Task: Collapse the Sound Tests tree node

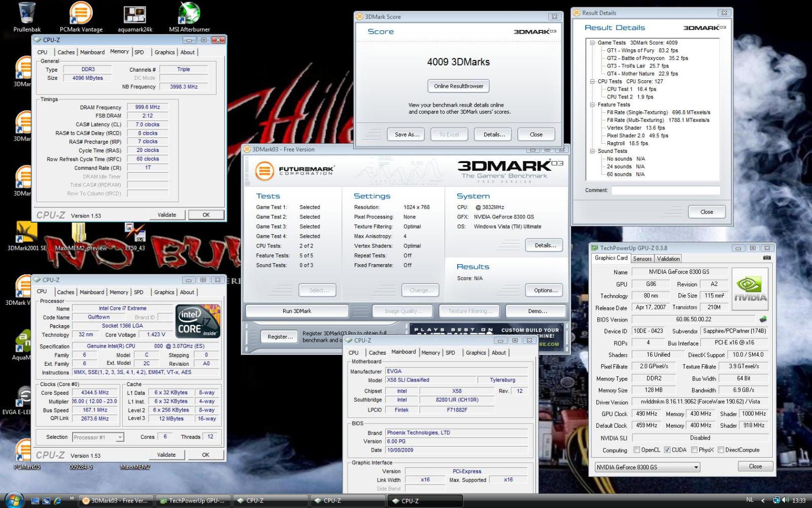Action: tap(592, 151)
